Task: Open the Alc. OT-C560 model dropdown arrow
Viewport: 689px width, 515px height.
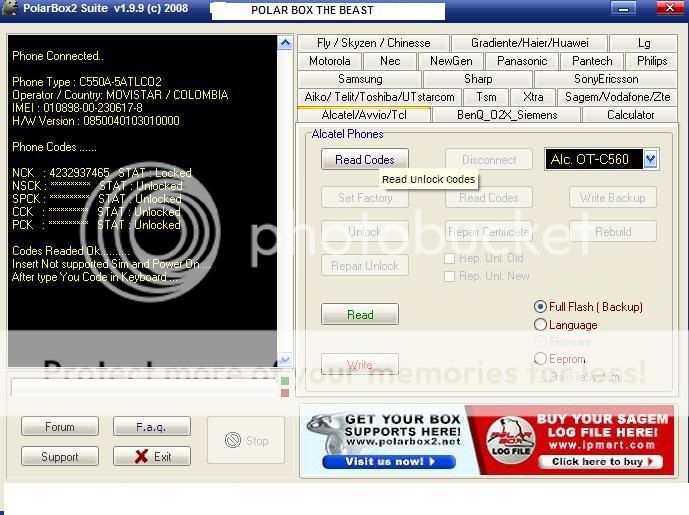Action: point(650,159)
